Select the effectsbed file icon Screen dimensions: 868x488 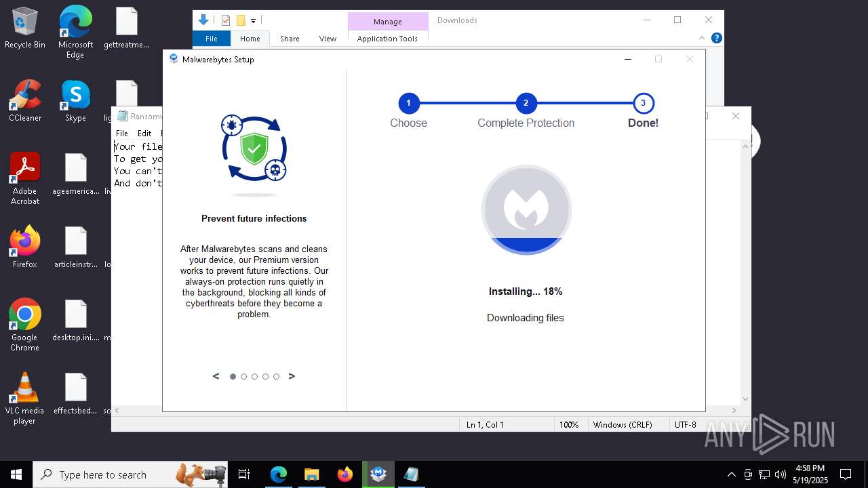76,393
